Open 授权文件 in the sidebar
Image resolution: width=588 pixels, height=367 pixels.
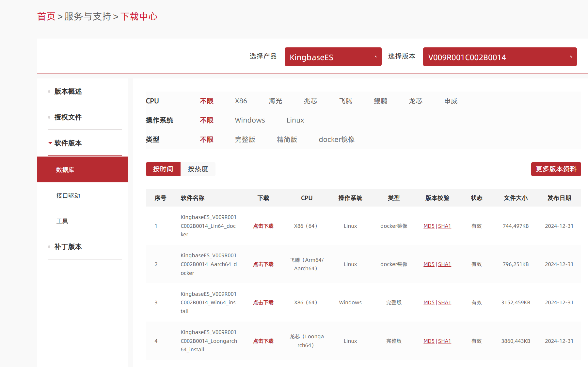pyautogui.click(x=68, y=117)
